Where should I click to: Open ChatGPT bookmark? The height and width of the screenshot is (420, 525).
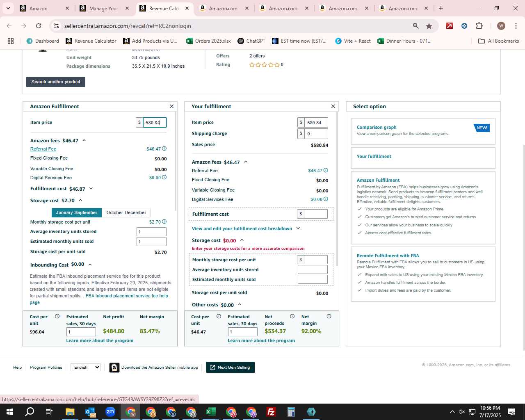tap(251, 41)
